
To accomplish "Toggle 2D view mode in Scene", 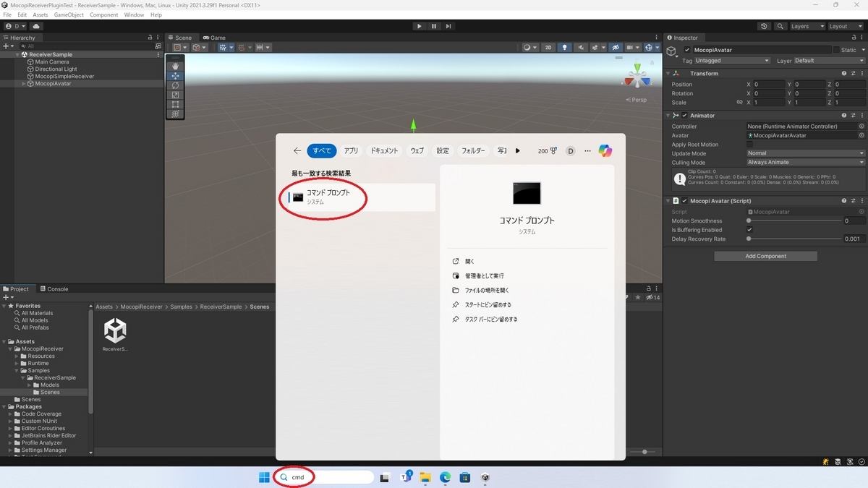I will [549, 48].
